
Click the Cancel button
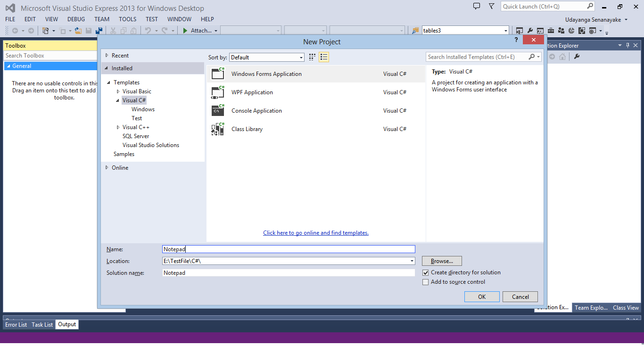click(x=520, y=297)
